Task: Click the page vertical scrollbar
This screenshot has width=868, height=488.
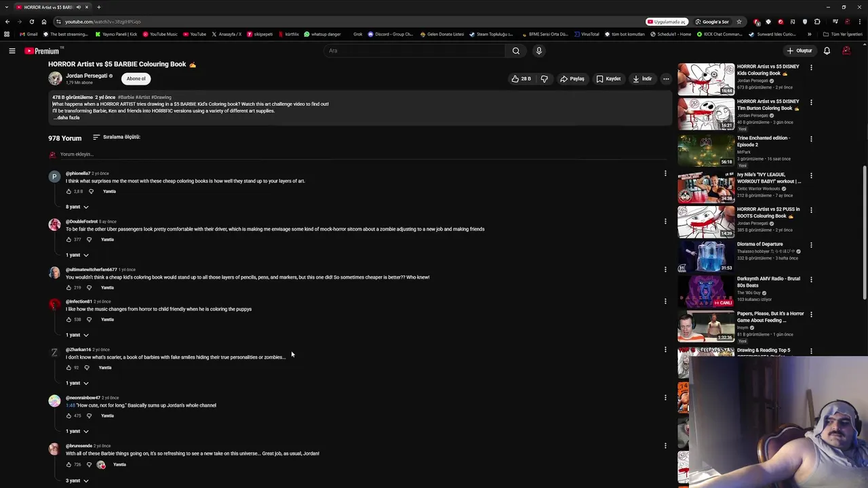Action: click(x=865, y=232)
